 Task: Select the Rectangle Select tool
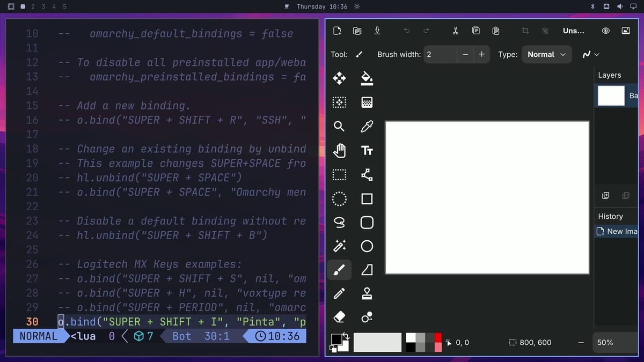[x=339, y=175]
